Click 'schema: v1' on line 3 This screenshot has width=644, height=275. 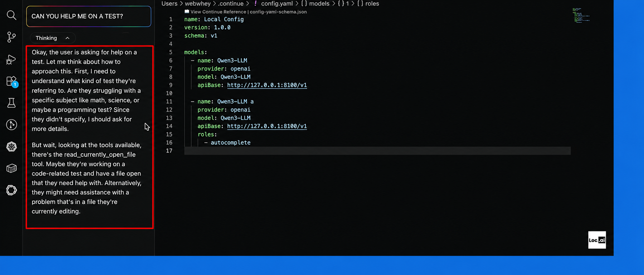[x=201, y=36]
